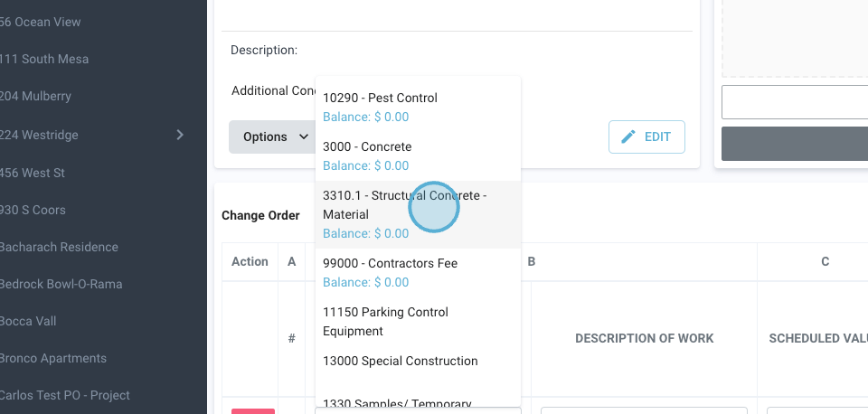This screenshot has height=414, width=868.
Task: Choose 3000 - Concrete from the list
Action: click(x=367, y=146)
